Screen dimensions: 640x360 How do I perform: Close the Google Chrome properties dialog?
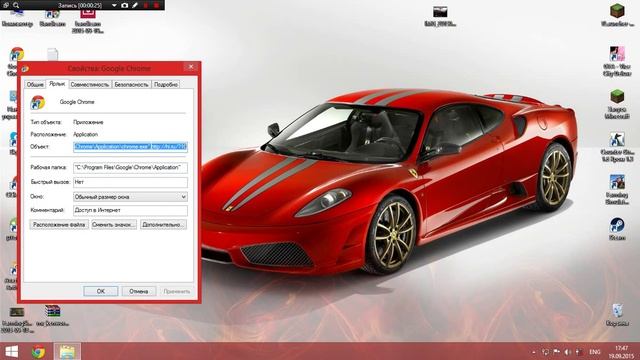(x=191, y=67)
